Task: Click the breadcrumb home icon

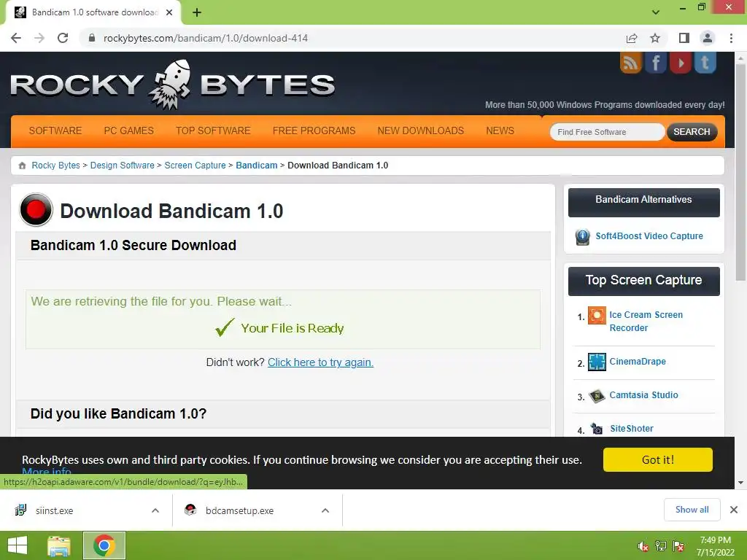Action: [x=22, y=166]
